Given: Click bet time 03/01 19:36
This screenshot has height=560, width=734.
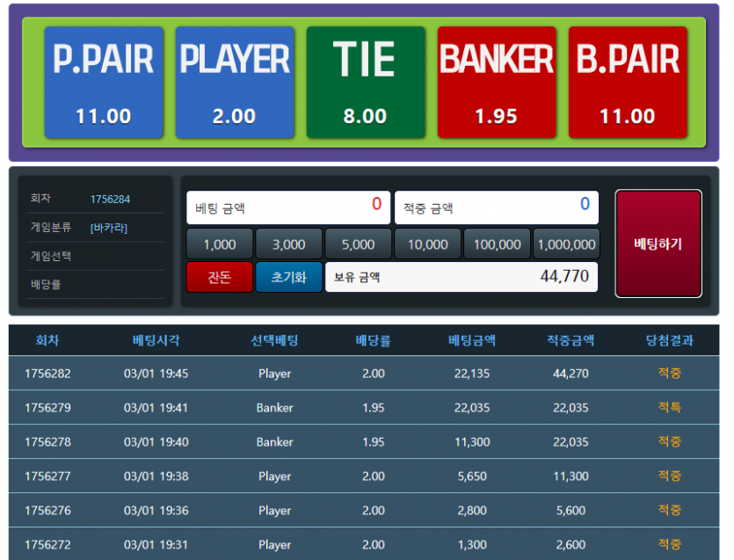Looking at the screenshot, I should pyautogui.click(x=156, y=511).
